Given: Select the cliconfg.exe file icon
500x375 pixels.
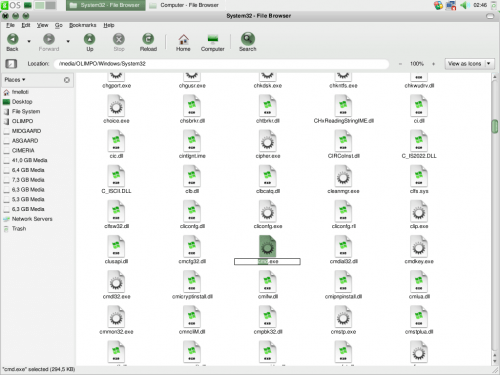Looking at the screenshot, I should 268,212.
